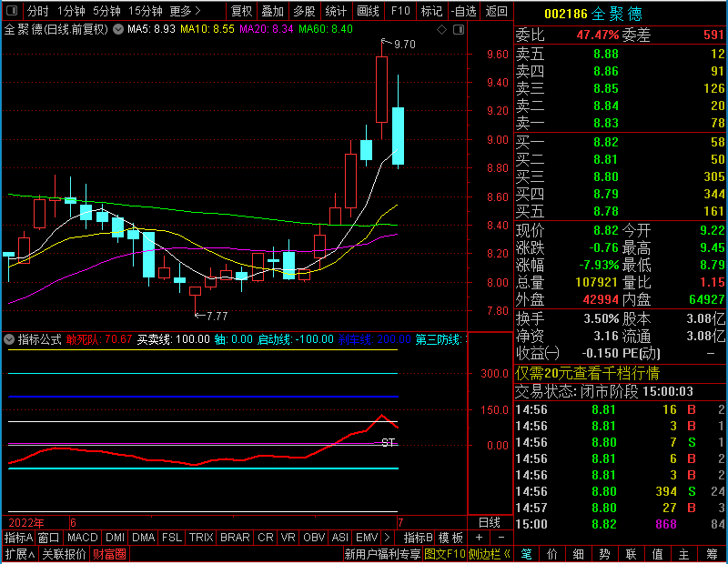Screen dimensions: 728x564
Task: Click the 9.70 high price marker
Action: (404, 45)
